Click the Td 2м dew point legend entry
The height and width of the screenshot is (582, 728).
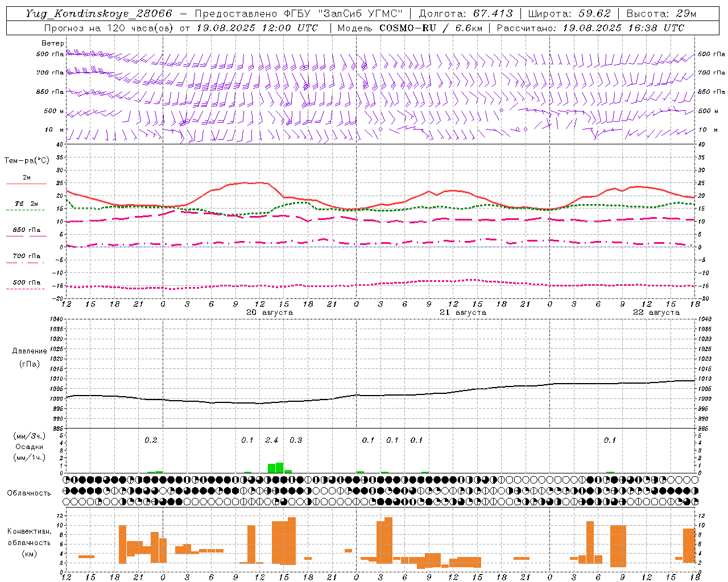(27, 203)
